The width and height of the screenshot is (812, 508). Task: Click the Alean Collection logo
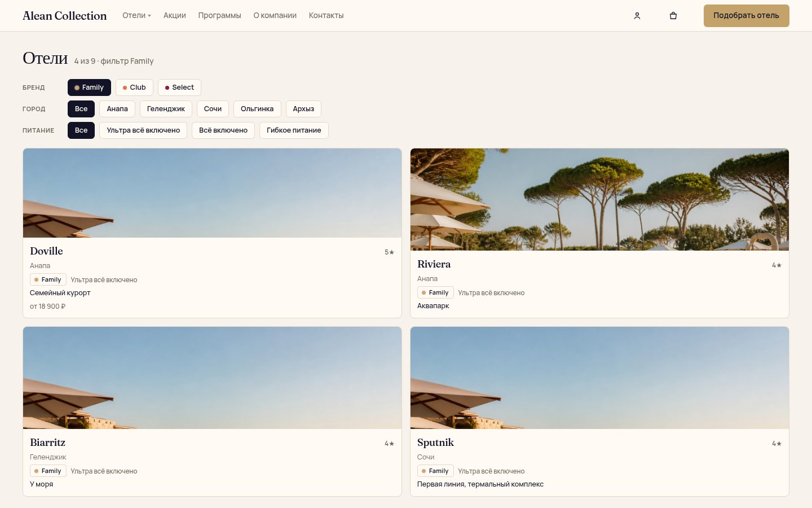point(65,16)
